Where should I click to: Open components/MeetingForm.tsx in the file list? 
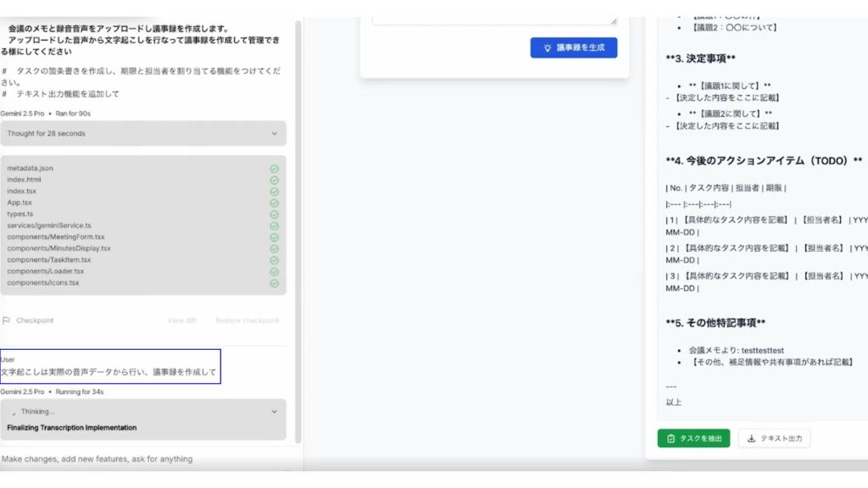56,237
